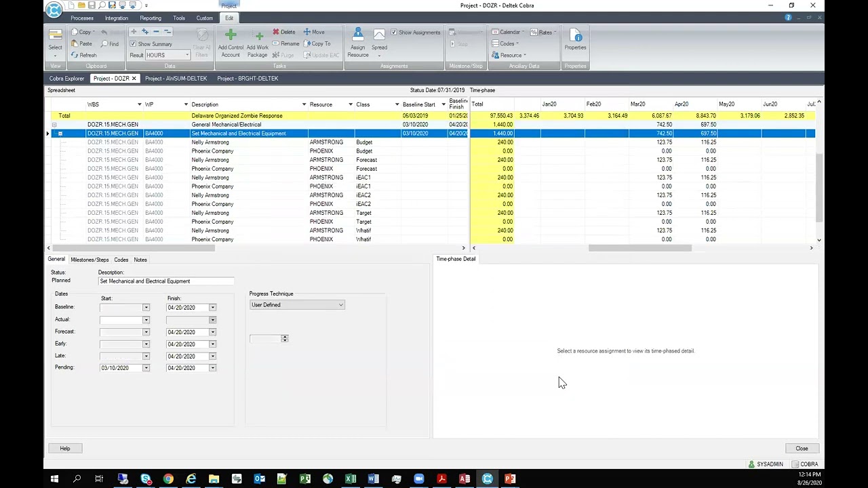Click the Assign Resource icon

click(x=358, y=35)
